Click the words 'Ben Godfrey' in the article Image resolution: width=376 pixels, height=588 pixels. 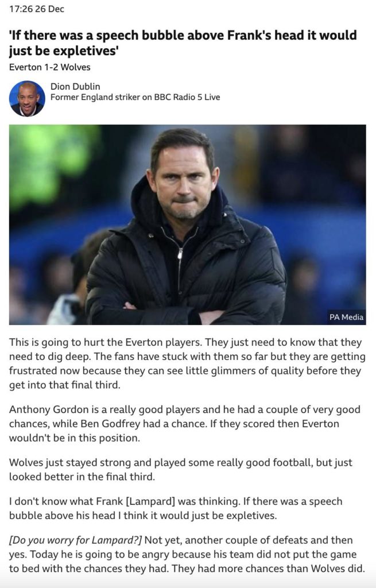pyautogui.click(x=110, y=424)
